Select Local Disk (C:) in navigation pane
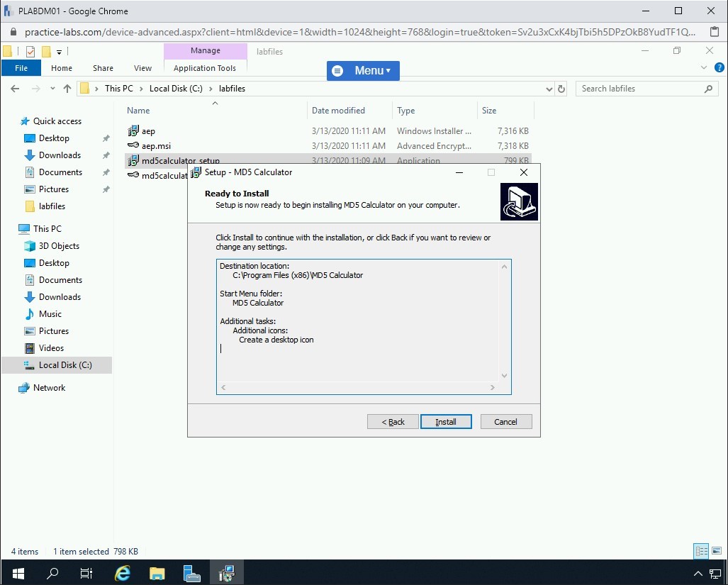The width and height of the screenshot is (728, 585). [x=65, y=365]
